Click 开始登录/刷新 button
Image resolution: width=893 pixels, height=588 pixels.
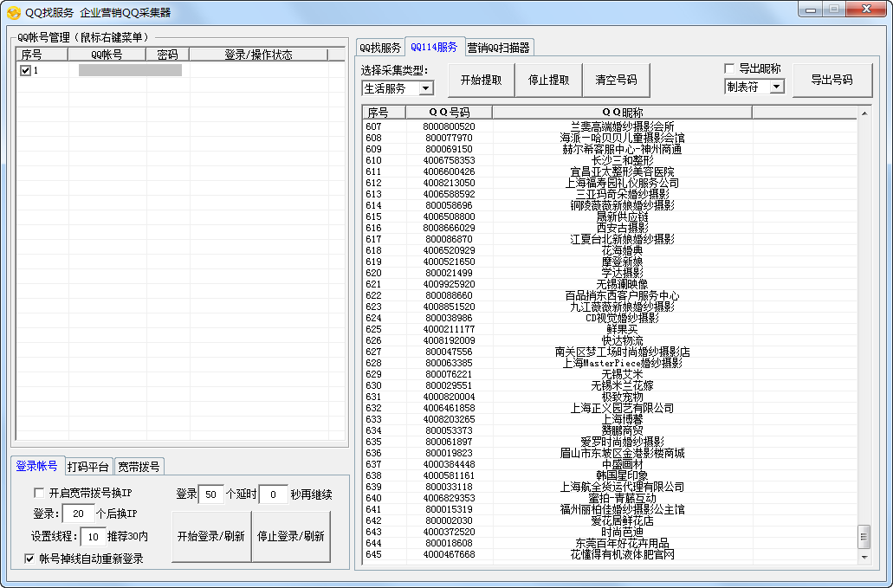[x=210, y=536]
